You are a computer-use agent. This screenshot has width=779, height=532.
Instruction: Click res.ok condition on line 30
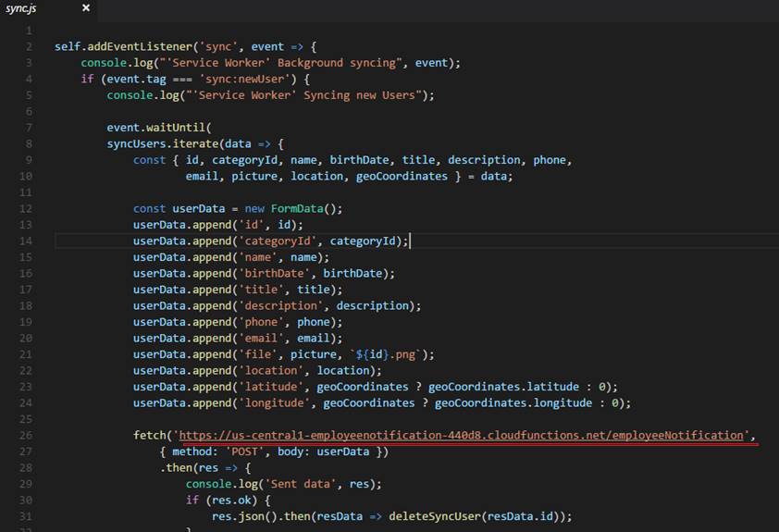(x=231, y=501)
